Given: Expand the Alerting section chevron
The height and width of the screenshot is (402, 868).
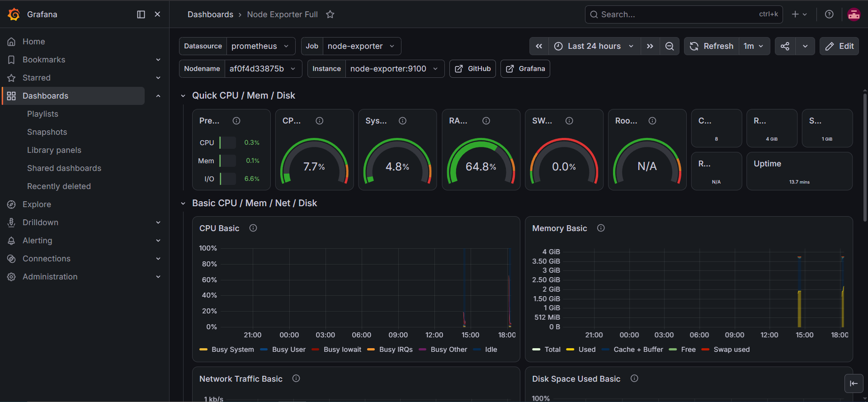Looking at the screenshot, I should [158, 241].
